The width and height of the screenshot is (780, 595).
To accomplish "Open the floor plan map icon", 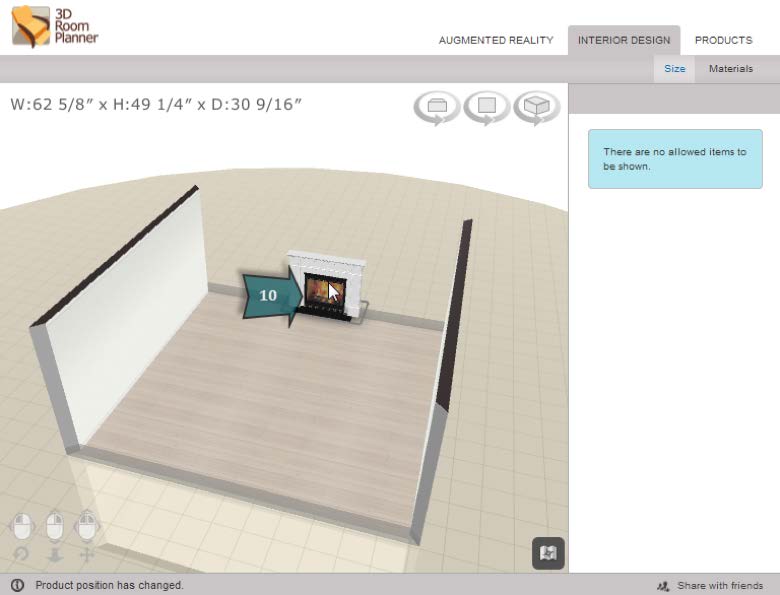I will tap(548, 553).
